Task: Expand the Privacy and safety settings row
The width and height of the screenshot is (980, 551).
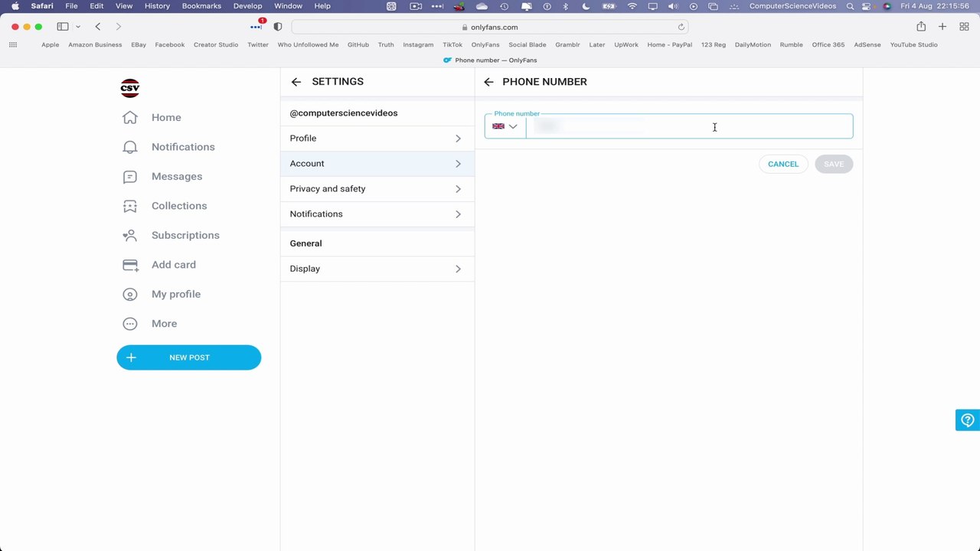Action: click(x=377, y=189)
